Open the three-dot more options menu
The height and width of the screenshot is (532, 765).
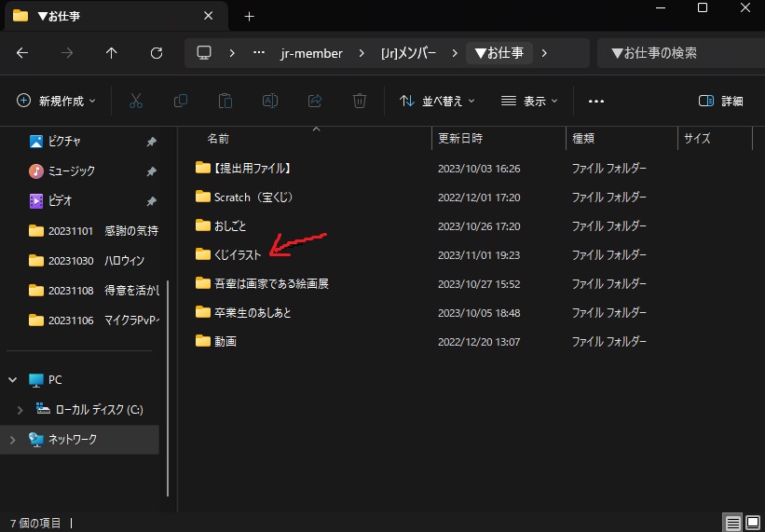point(596,101)
